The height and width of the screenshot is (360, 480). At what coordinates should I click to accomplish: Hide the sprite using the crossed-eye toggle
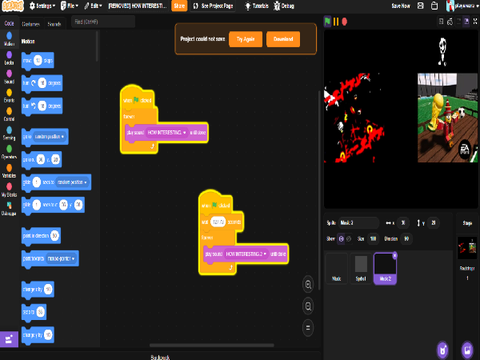pyautogui.click(x=349, y=239)
